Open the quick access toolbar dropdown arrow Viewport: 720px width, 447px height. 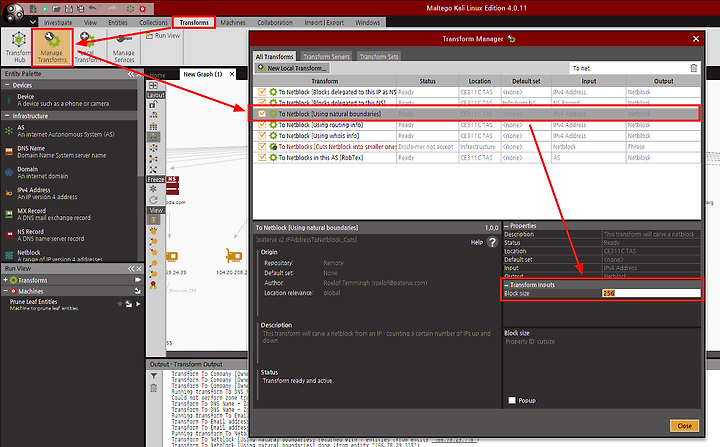coord(33,22)
